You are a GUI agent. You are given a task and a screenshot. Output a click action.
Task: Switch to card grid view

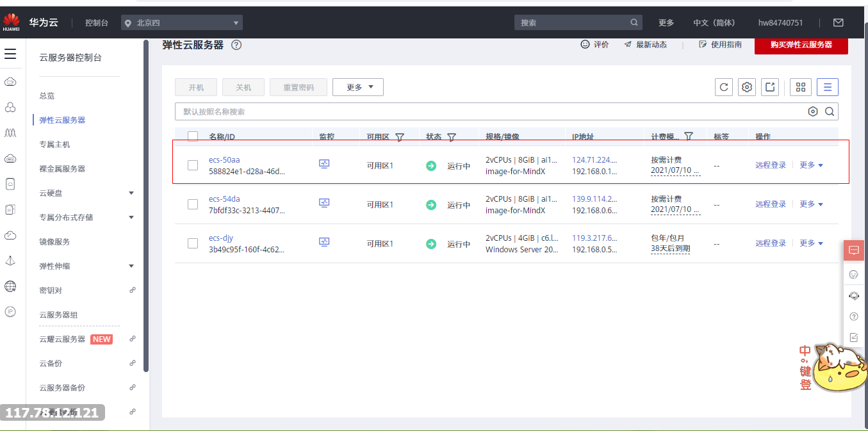[x=801, y=87]
